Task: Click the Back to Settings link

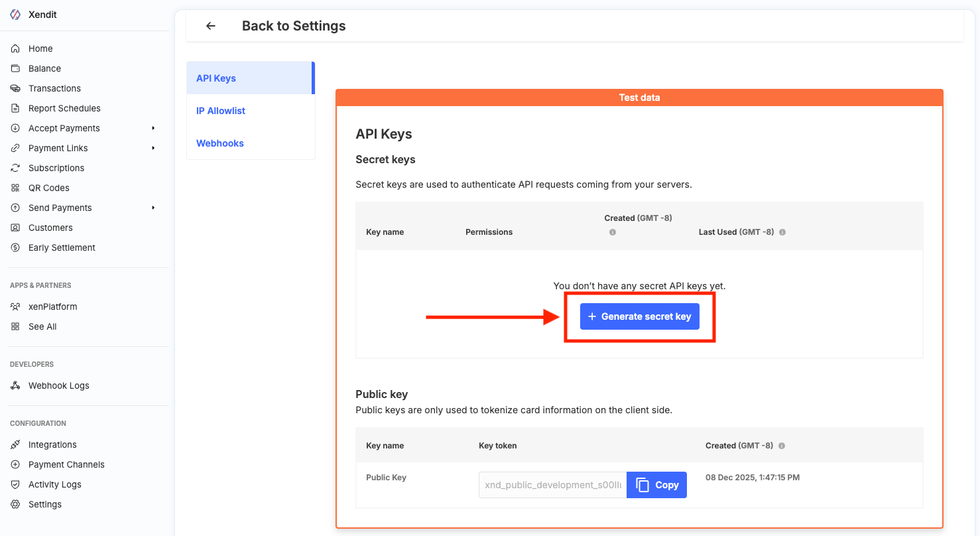Action: click(x=294, y=26)
